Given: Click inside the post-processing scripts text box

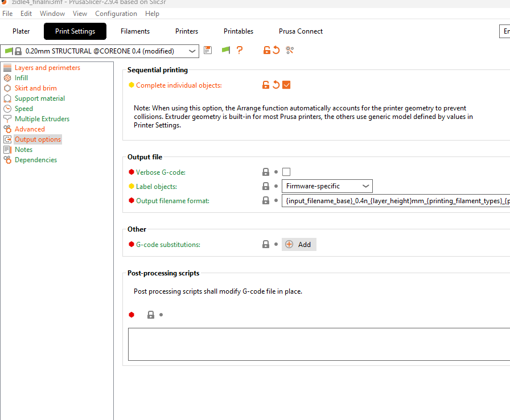Looking at the screenshot, I should pos(319,344).
